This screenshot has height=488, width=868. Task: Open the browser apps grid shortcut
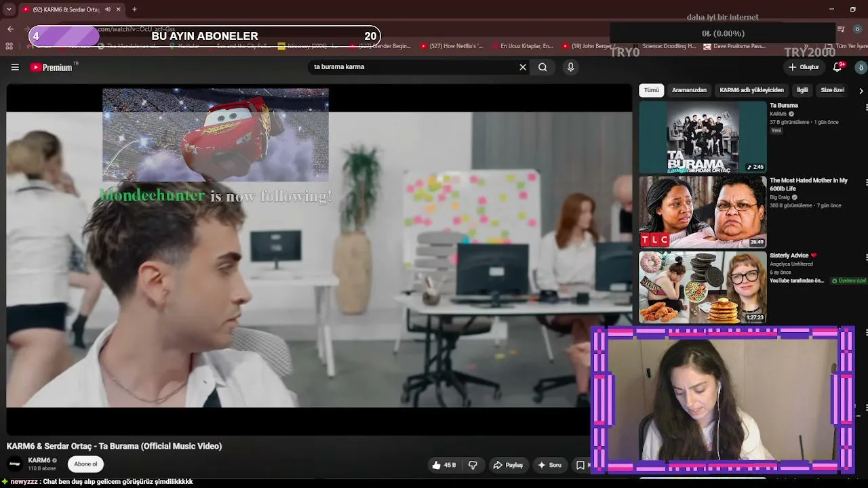pos(9,46)
